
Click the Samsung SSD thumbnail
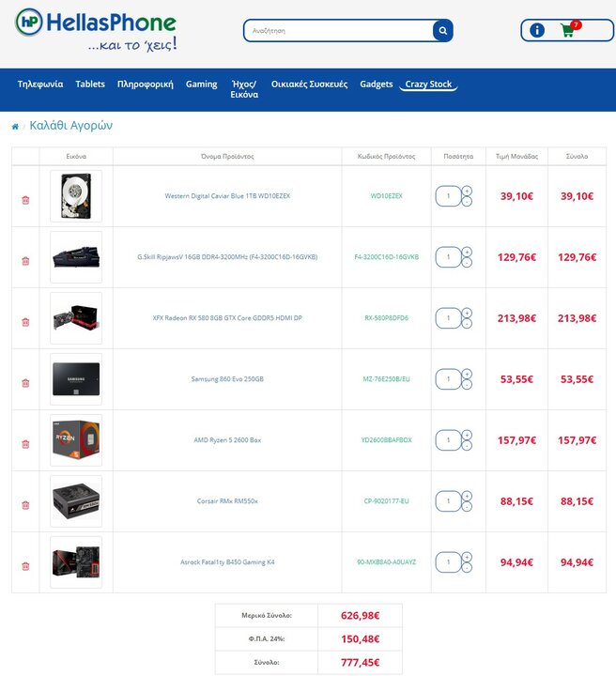coord(76,379)
